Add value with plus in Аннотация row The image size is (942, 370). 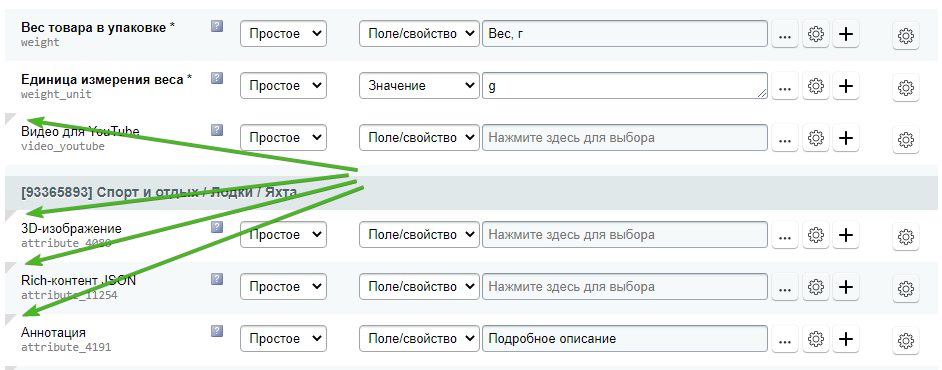point(845,339)
